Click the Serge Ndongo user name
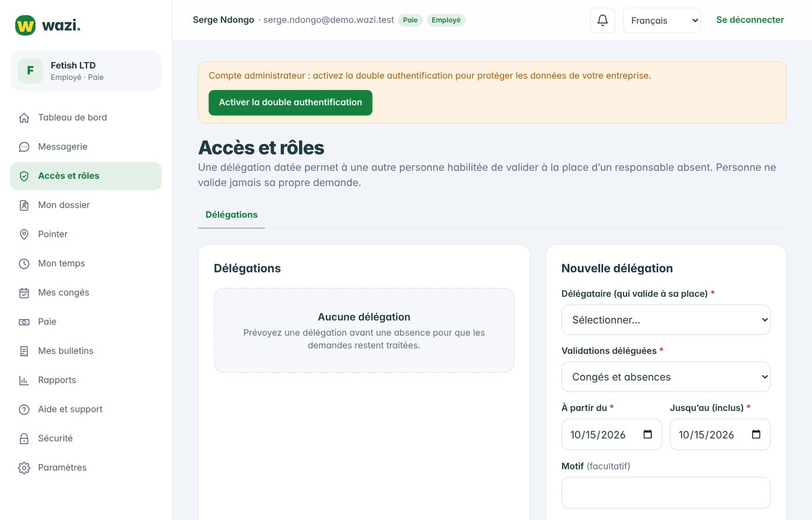The image size is (812, 520). (223, 20)
